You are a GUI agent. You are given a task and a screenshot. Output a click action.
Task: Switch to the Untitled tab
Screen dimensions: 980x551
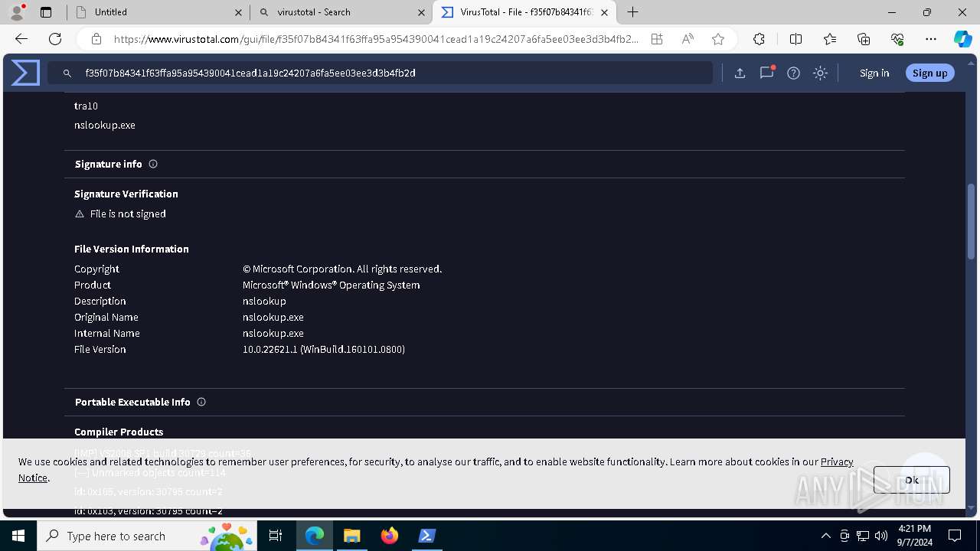point(158,12)
